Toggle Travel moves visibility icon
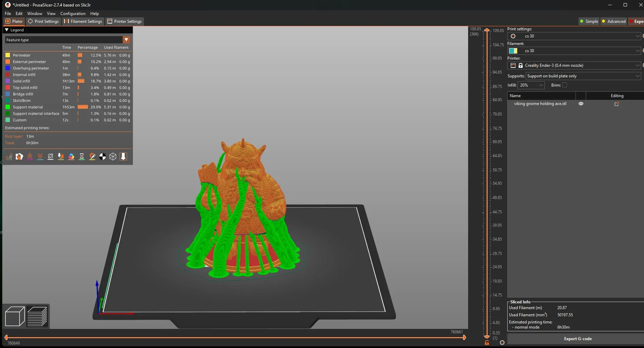Viewport: 644px width, 348px height. tap(9, 156)
